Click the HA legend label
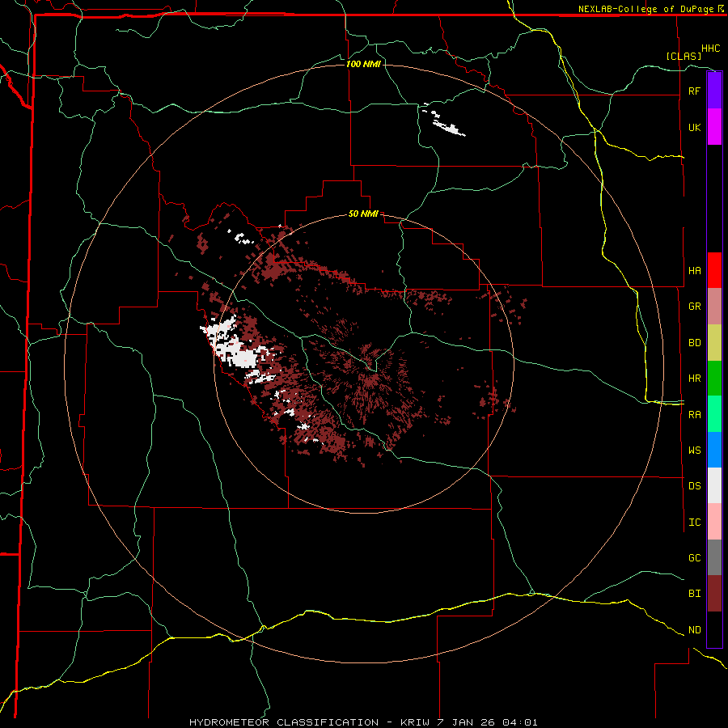Image resolution: width=728 pixels, height=728 pixels. tap(694, 270)
